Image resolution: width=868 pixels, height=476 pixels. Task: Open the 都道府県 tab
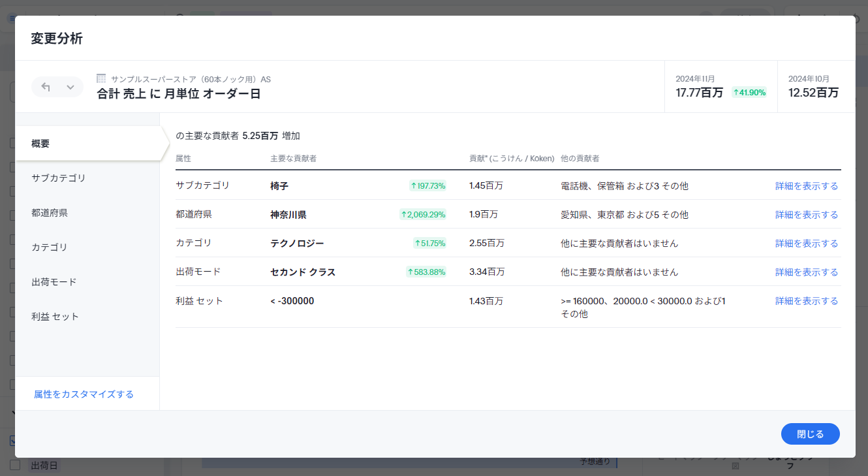[x=50, y=213]
